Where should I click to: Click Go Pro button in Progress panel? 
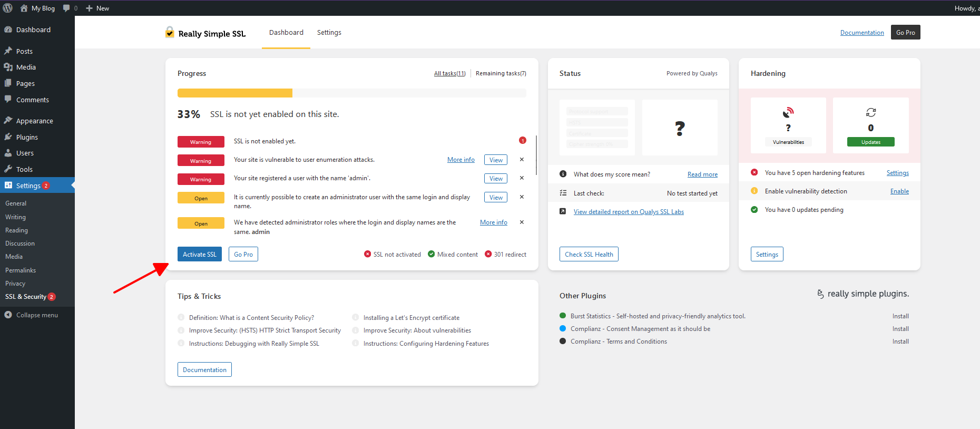243,254
